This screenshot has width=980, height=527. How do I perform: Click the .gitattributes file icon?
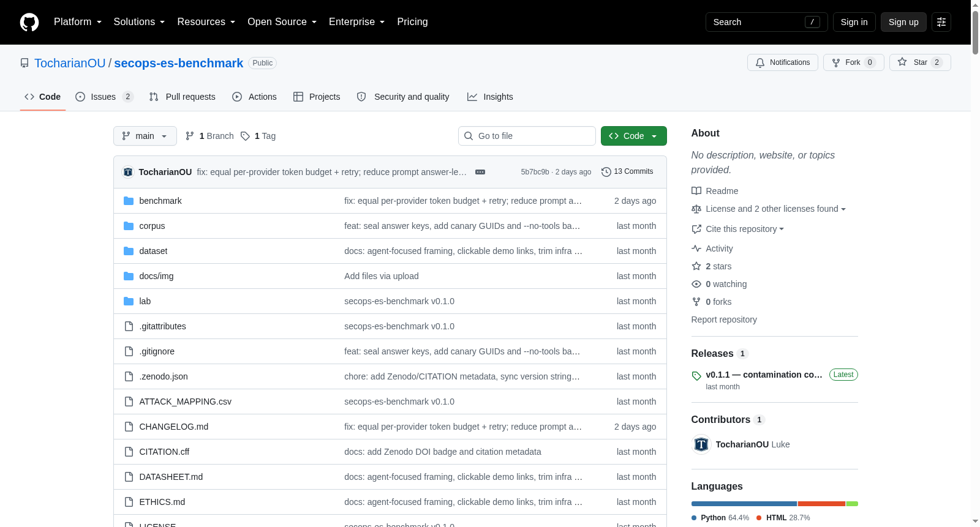pyautogui.click(x=129, y=326)
